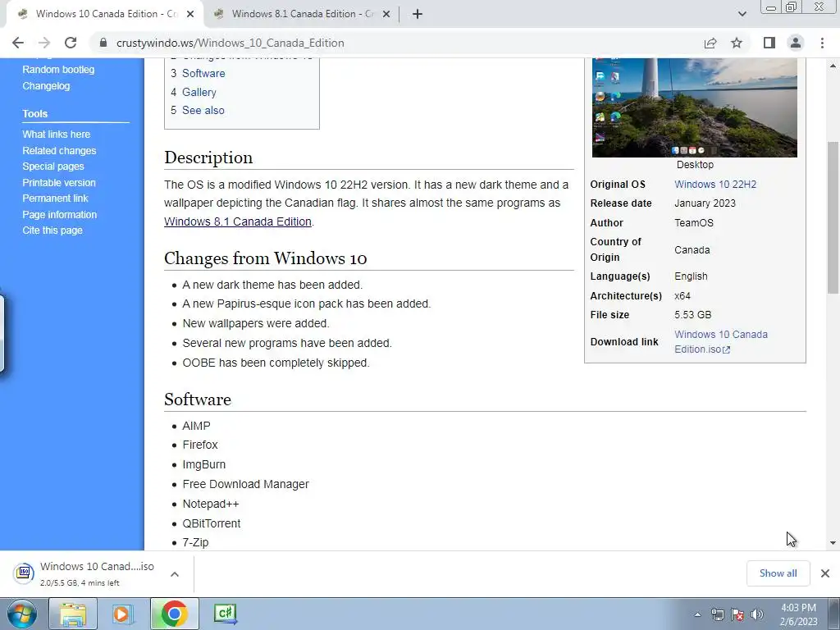This screenshot has width=840, height=630.
Task: Click the Free Download Manager list item
Action: click(245, 484)
